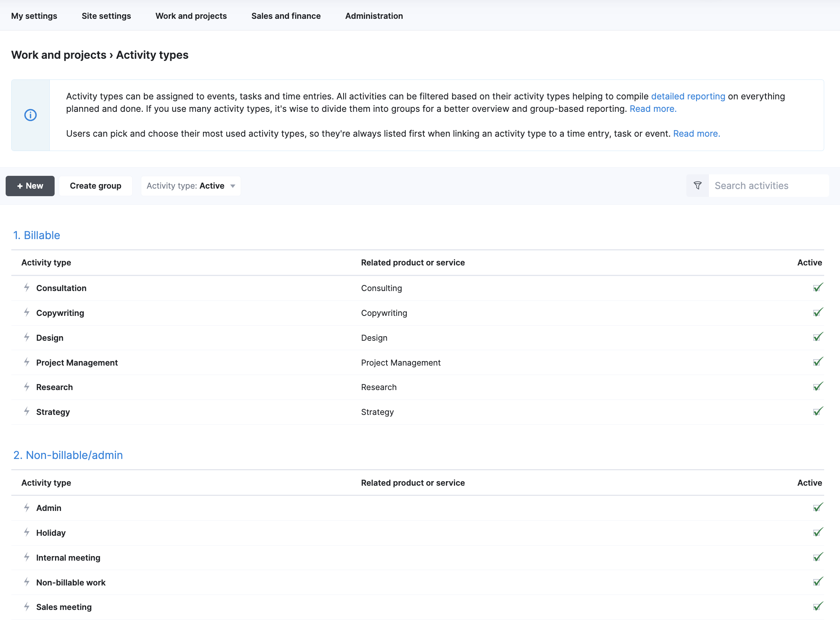The height and width of the screenshot is (622, 840).
Task: Click the lightning bolt icon beside Research
Action: click(27, 387)
